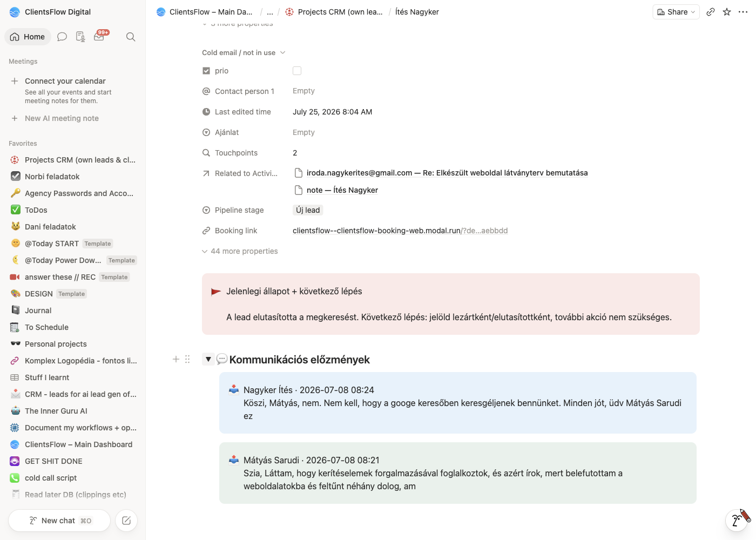The image size is (756, 540).
Task: Open the inbox icon with 99+ badge
Action: (99, 36)
